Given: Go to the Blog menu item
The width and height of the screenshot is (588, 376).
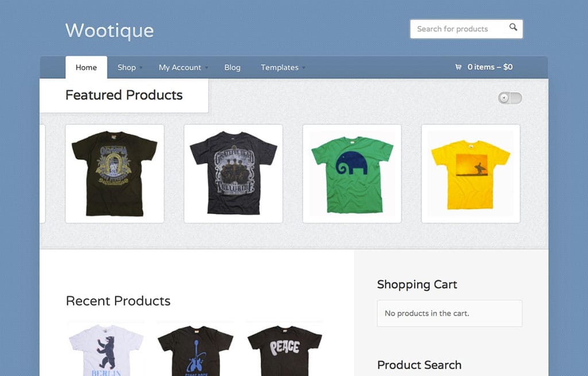Looking at the screenshot, I should pos(232,67).
